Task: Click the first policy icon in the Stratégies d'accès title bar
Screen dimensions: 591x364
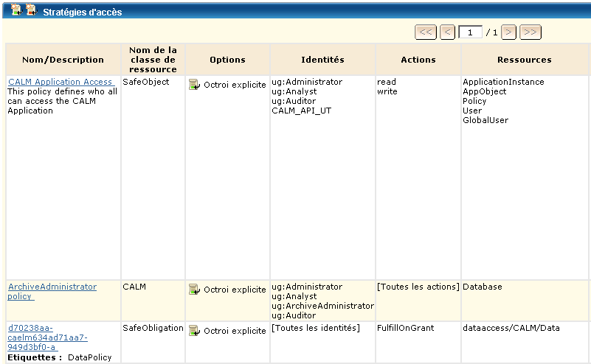Action: click(16, 10)
